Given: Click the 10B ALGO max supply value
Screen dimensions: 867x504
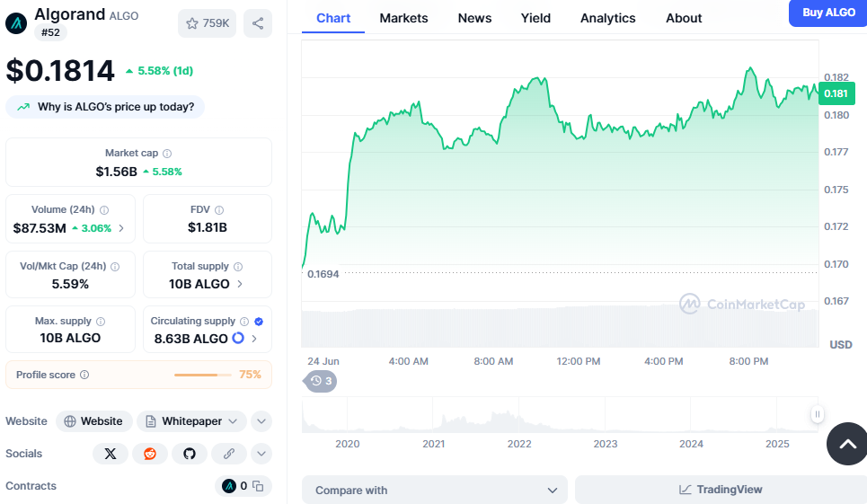Looking at the screenshot, I should point(70,338).
